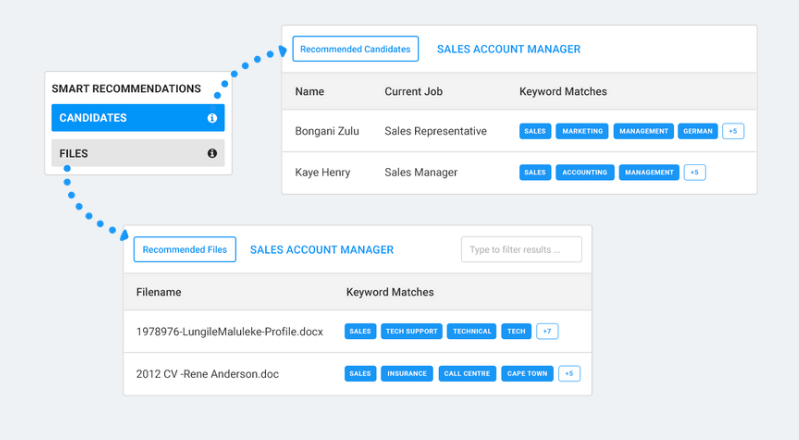Open the 1978976-LungileMaluleke-Profile.docx file
This screenshot has height=440, width=799.
pyautogui.click(x=230, y=331)
